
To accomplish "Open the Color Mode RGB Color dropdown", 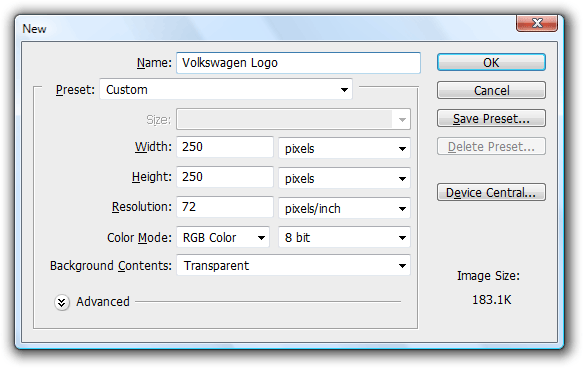I will [x=223, y=237].
